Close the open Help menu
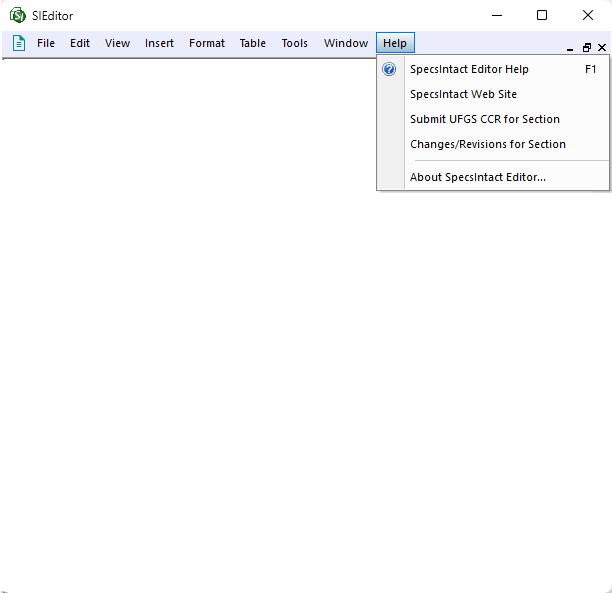The image size is (612, 593). point(395,43)
